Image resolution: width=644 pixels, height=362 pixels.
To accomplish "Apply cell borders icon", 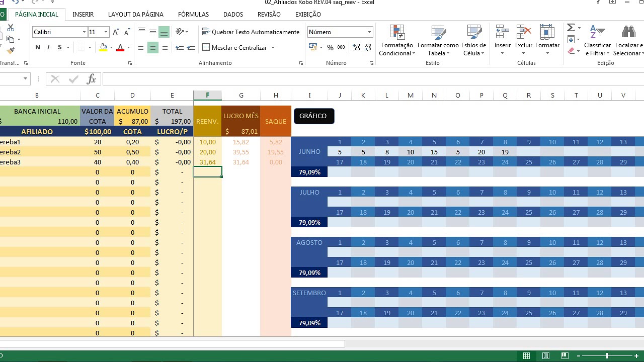I will point(82,47).
